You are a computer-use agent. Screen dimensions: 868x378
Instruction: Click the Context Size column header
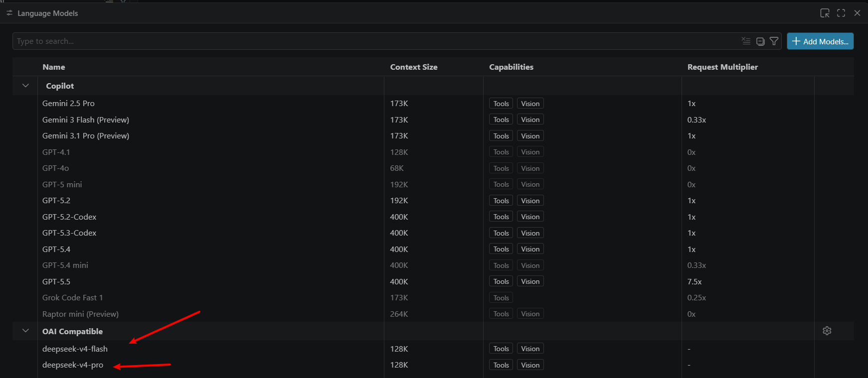pos(414,67)
